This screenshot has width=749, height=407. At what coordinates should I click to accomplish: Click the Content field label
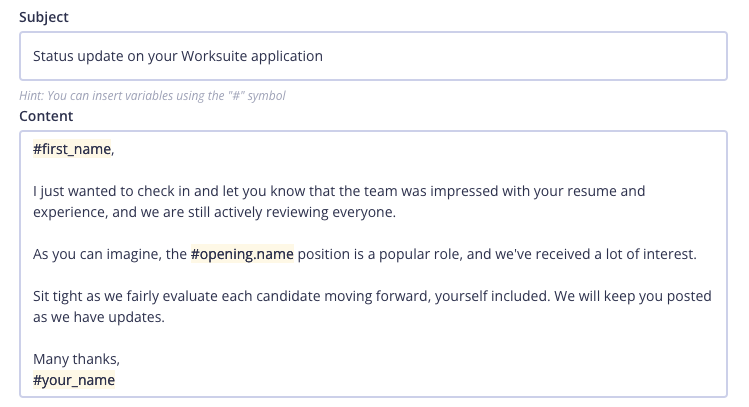pos(46,116)
